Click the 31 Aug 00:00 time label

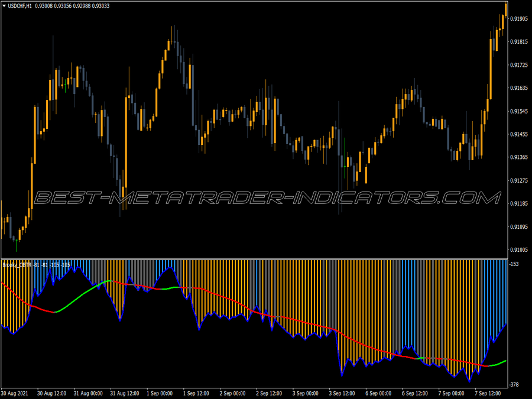click(x=88, y=394)
